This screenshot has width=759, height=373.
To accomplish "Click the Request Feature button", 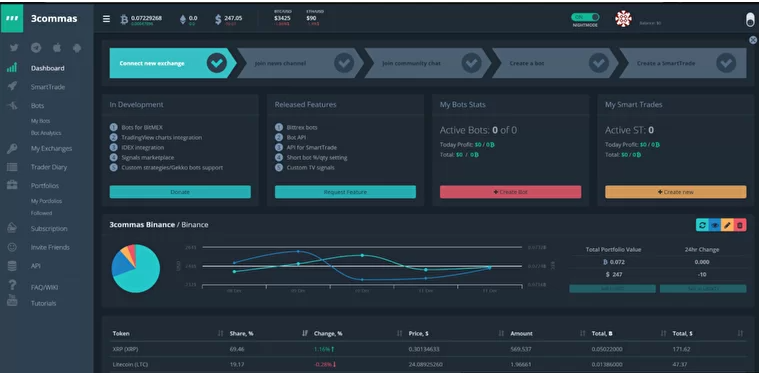I will pyautogui.click(x=345, y=192).
